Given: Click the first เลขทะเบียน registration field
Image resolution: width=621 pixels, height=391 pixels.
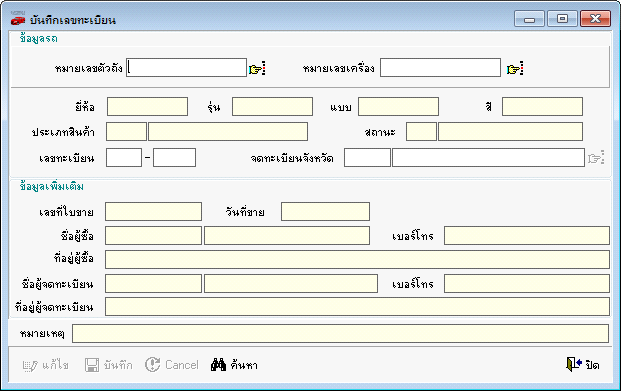Looking at the screenshot, I should click(x=124, y=158).
